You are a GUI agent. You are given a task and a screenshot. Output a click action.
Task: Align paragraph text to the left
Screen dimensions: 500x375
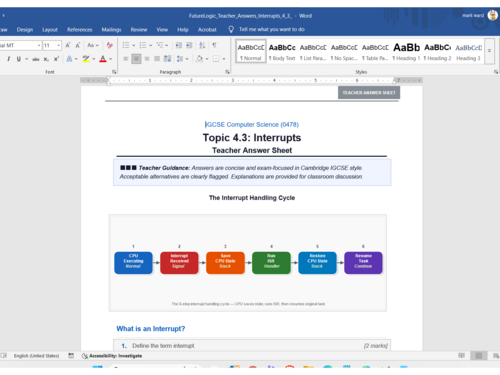pyautogui.click(x=126, y=59)
